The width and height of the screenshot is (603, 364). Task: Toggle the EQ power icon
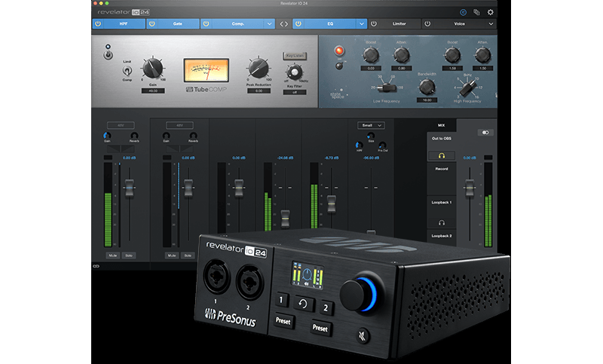298,24
